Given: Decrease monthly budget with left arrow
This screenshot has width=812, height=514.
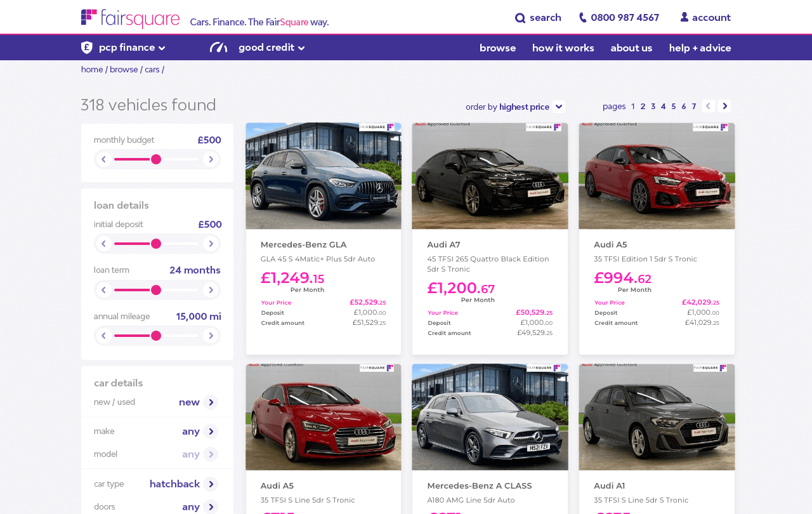Looking at the screenshot, I should 104,159.
